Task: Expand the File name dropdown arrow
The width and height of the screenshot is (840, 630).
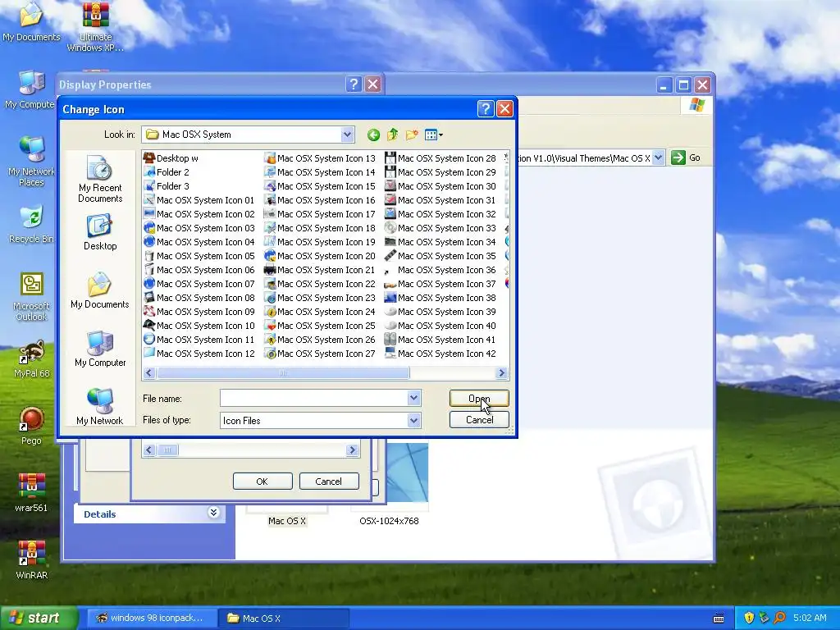Action: (x=413, y=398)
